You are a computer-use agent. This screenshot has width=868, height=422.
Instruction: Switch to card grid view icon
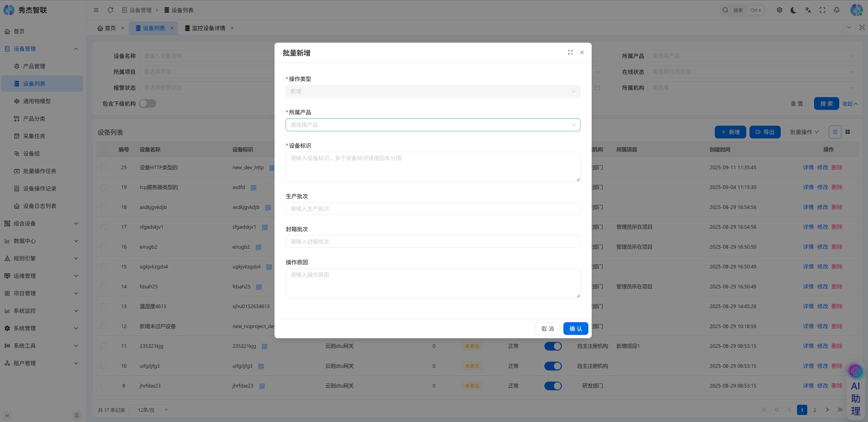pos(847,132)
